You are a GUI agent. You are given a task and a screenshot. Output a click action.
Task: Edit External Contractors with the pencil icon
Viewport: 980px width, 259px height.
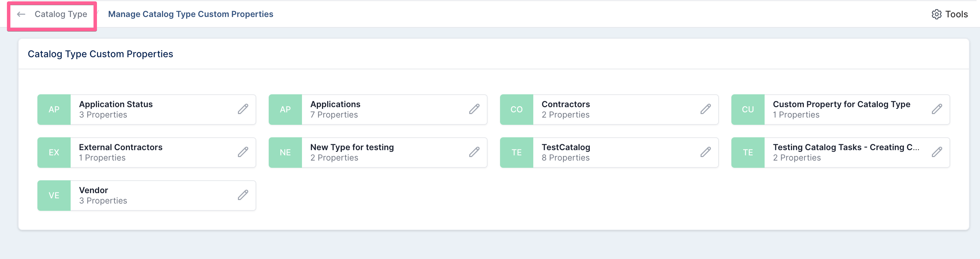[x=243, y=152]
